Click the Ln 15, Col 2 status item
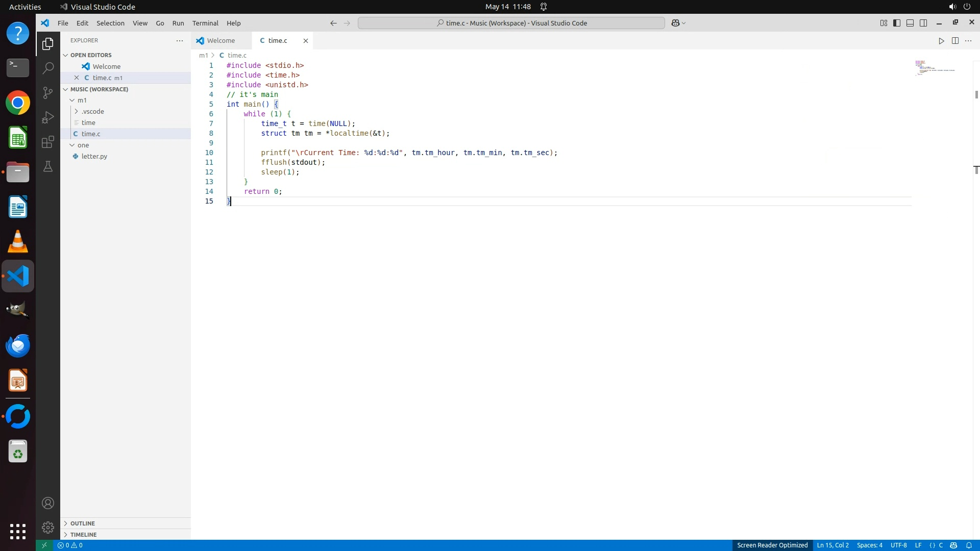 coord(832,545)
